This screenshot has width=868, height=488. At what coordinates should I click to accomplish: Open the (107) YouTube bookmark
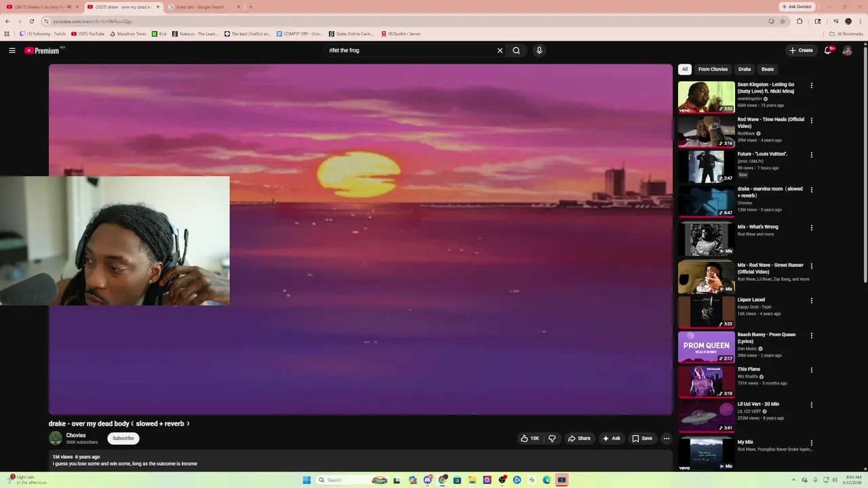(87, 34)
